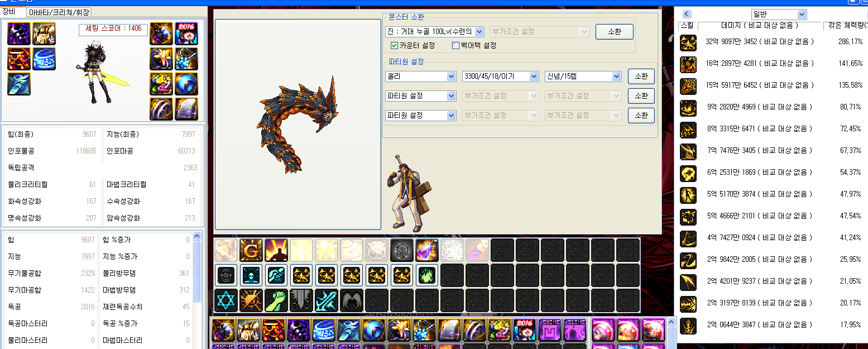Toggle the cyan hand skill icon
Screen dimensions: 868x349
[x=276, y=275]
